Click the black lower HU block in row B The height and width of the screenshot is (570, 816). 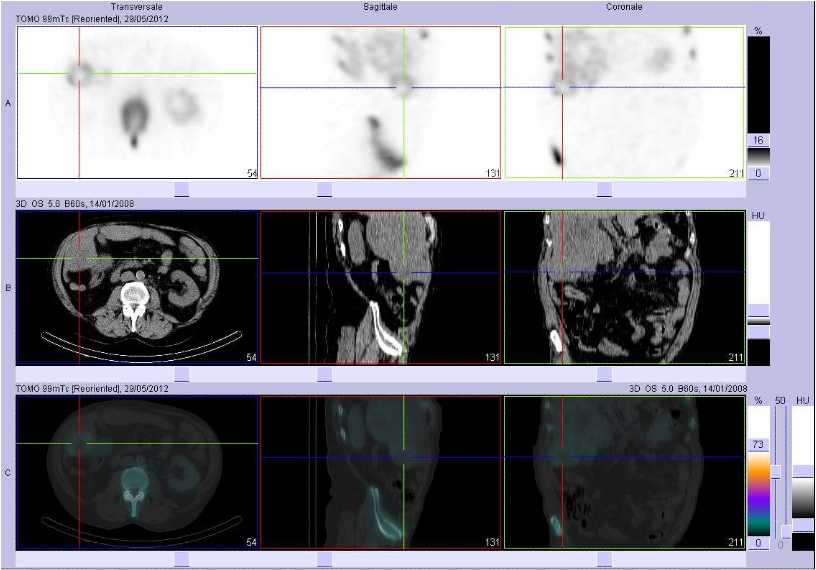[x=758, y=352]
